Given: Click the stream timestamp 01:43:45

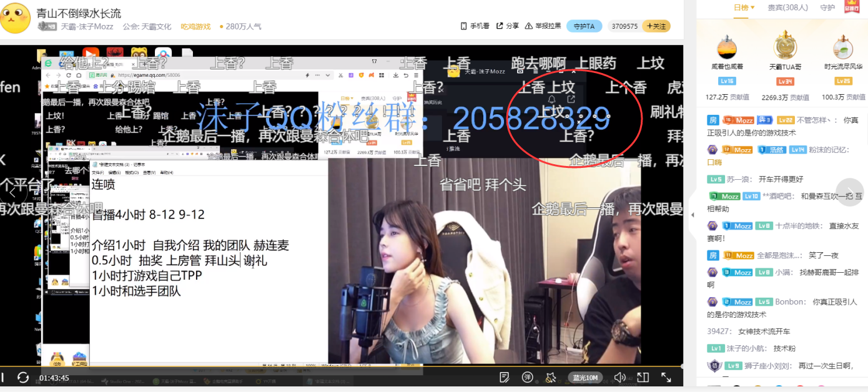Looking at the screenshot, I should pyautogui.click(x=54, y=378).
